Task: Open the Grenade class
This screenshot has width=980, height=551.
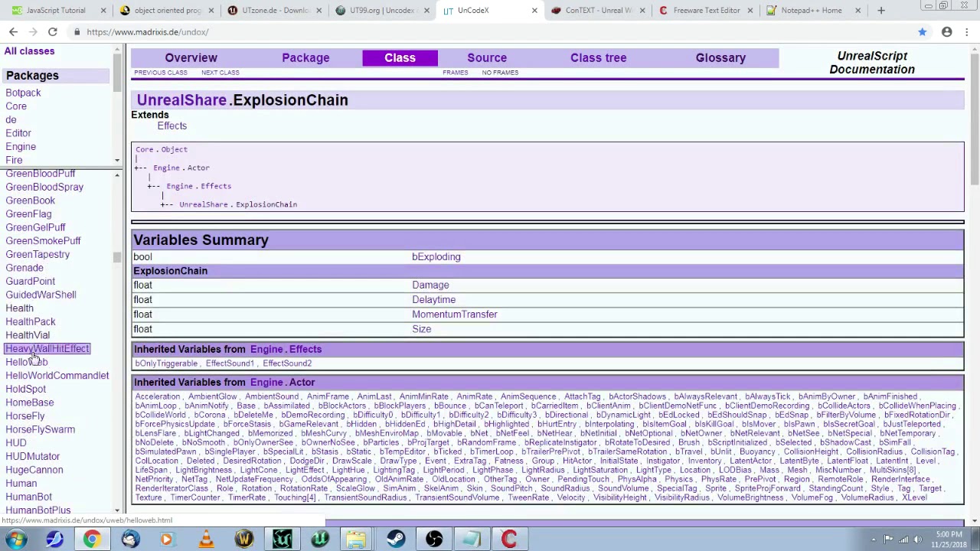Action: 24,269
